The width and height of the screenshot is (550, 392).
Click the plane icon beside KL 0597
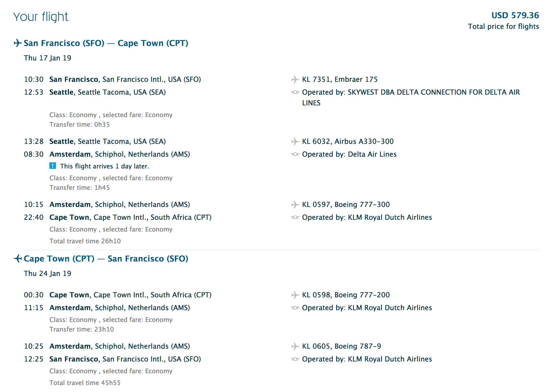[x=295, y=205]
